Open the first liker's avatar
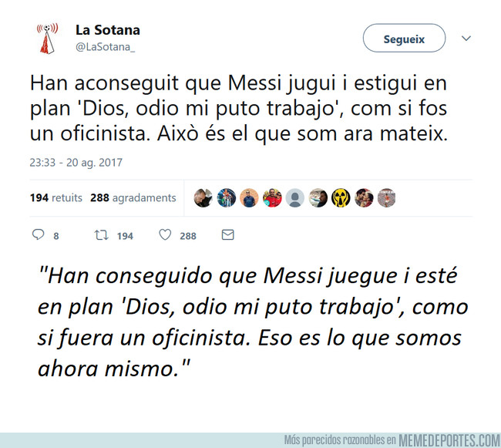 [x=203, y=198]
